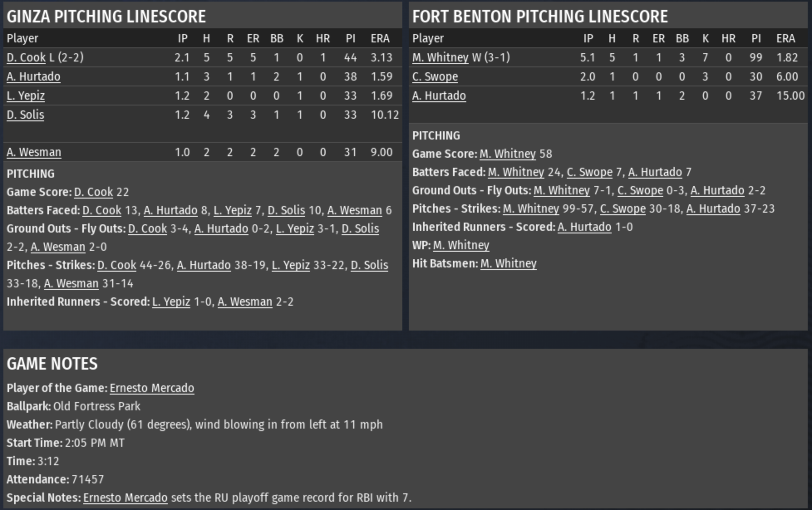Open Player of the Game Ernesto Mercado

[x=152, y=388]
